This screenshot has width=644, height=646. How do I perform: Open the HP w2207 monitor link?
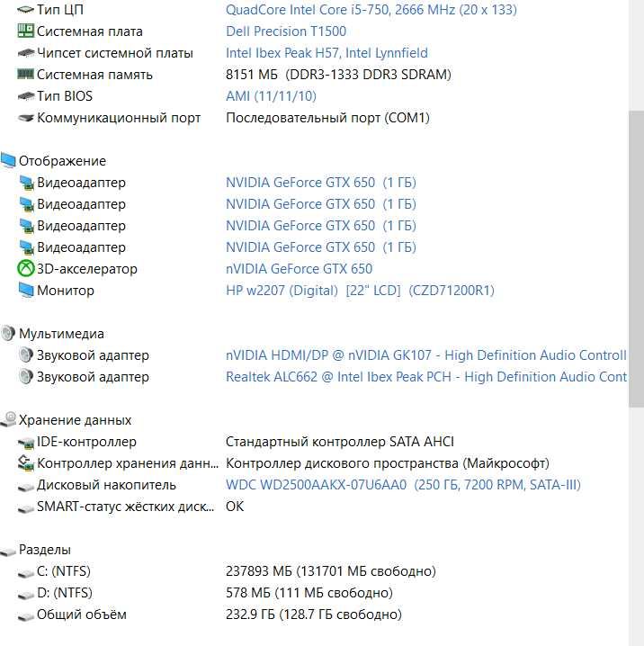(x=360, y=290)
